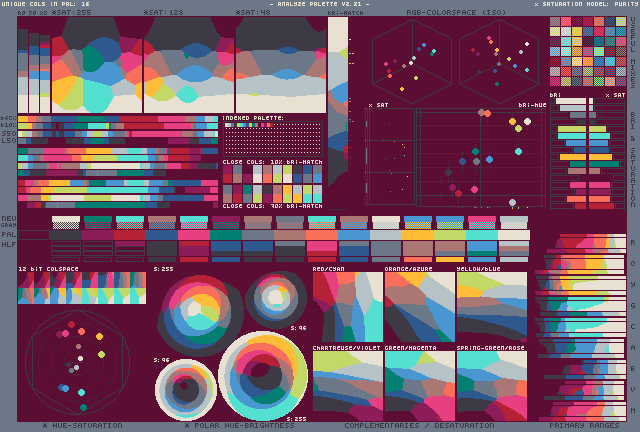
Task: Click the Red/Cyan complementary map
Action: 348,307
